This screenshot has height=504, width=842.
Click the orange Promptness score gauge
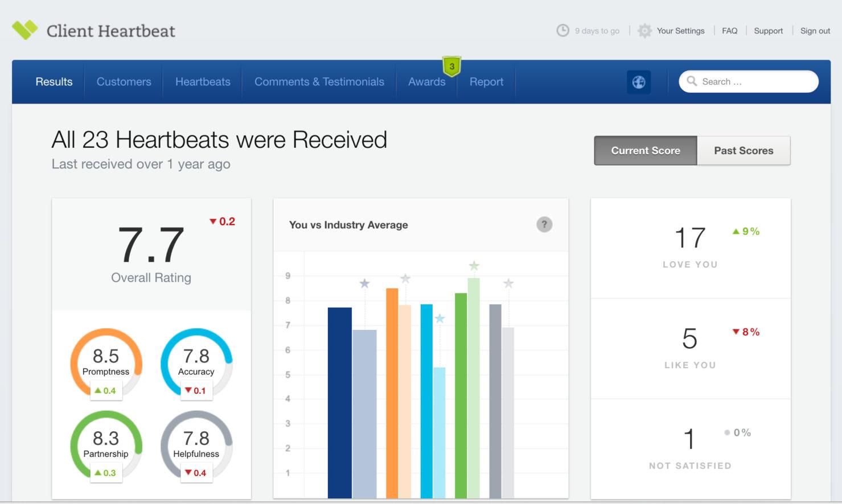click(106, 362)
